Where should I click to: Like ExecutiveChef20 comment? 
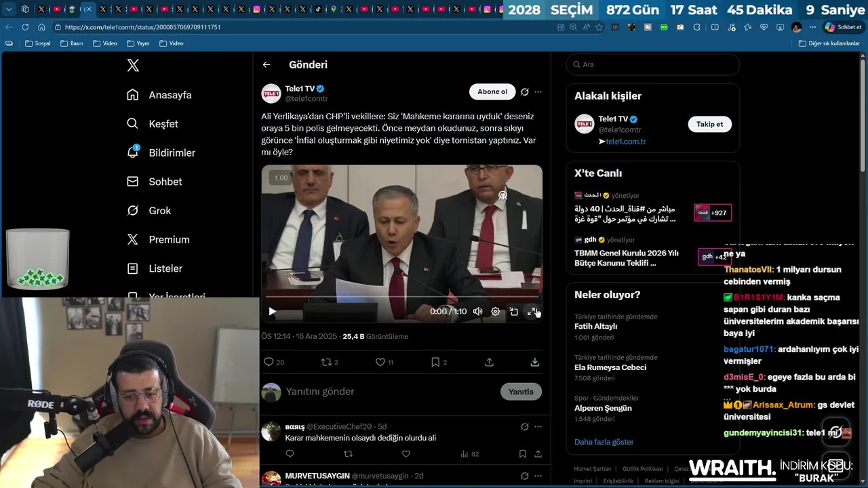[406, 453]
